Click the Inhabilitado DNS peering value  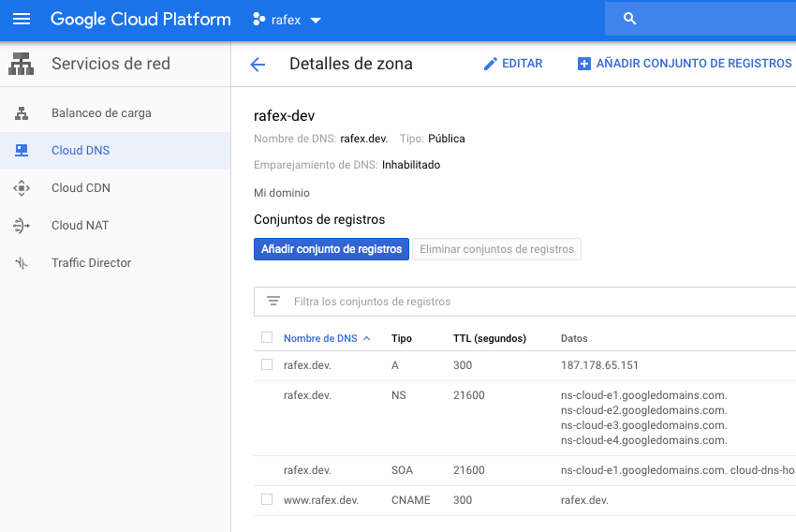coord(411,165)
